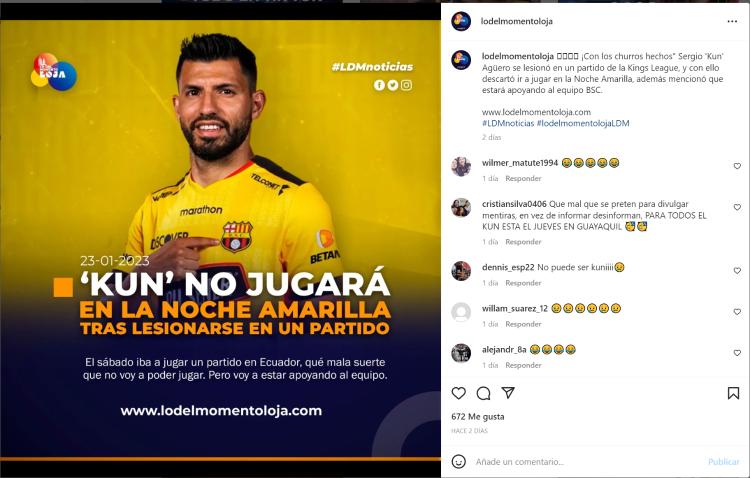The image size is (750, 478).
Task: Click the #lodelmomentolojaLDM hashtag link
Action: click(583, 123)
